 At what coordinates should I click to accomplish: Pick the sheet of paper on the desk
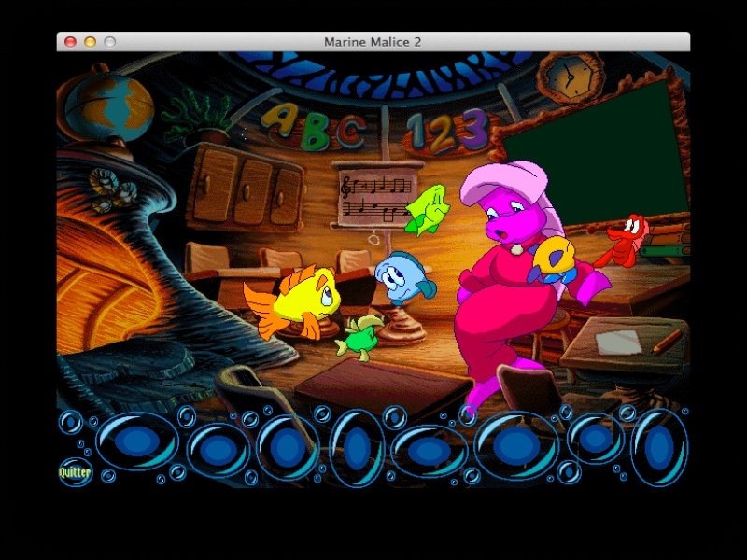coord(618,343)
